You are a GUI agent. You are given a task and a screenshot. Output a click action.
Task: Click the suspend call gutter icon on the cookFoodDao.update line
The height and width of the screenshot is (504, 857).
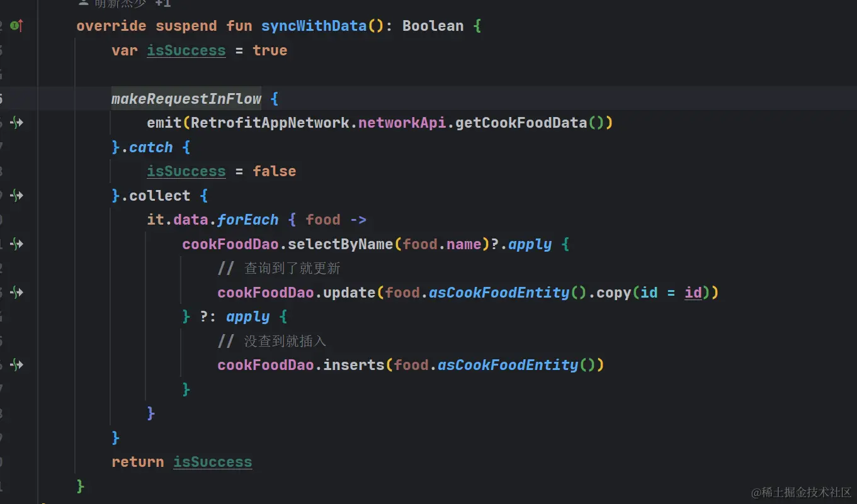17,293
